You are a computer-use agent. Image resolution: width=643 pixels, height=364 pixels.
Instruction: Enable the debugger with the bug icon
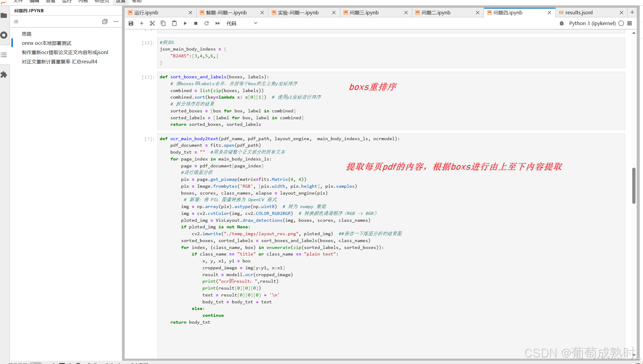(x=562, y=23)
